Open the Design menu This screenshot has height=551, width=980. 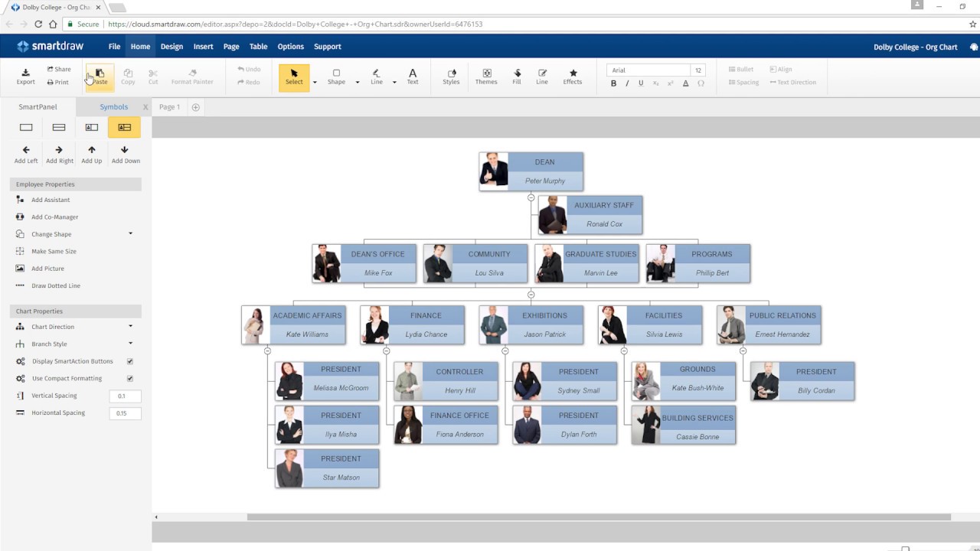[171, 46]
